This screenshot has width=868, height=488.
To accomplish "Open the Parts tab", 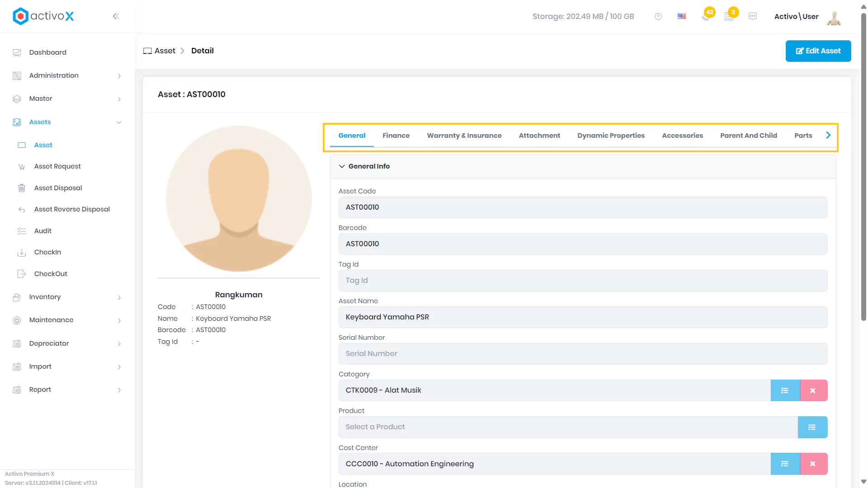I will point(803,136).
